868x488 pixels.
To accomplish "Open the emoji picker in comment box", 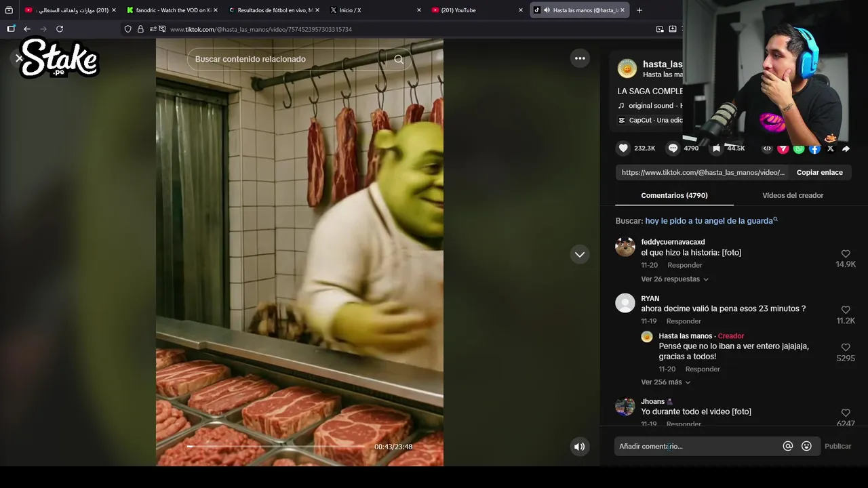I will (x=806, y=446).
